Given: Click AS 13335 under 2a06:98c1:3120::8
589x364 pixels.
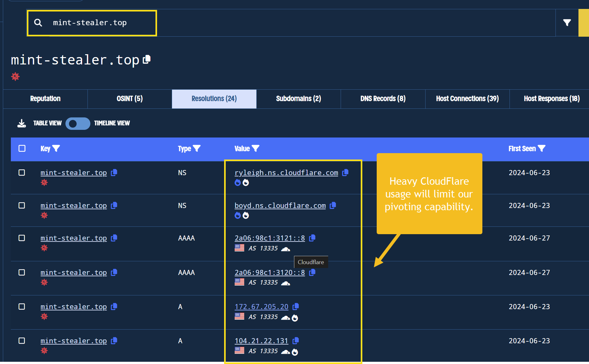Looking at the screenshot, I should 263,283.
